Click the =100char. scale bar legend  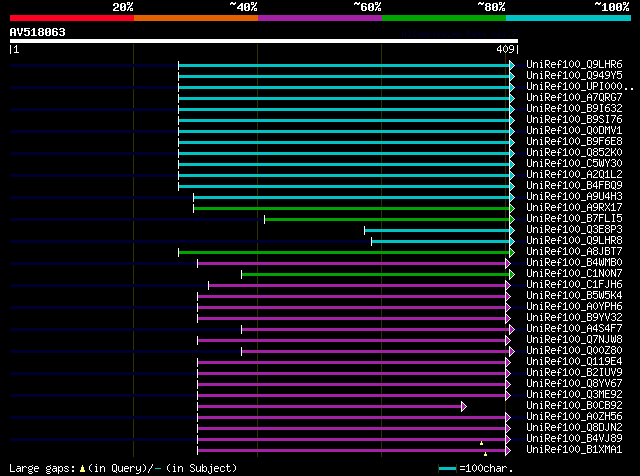476,468
